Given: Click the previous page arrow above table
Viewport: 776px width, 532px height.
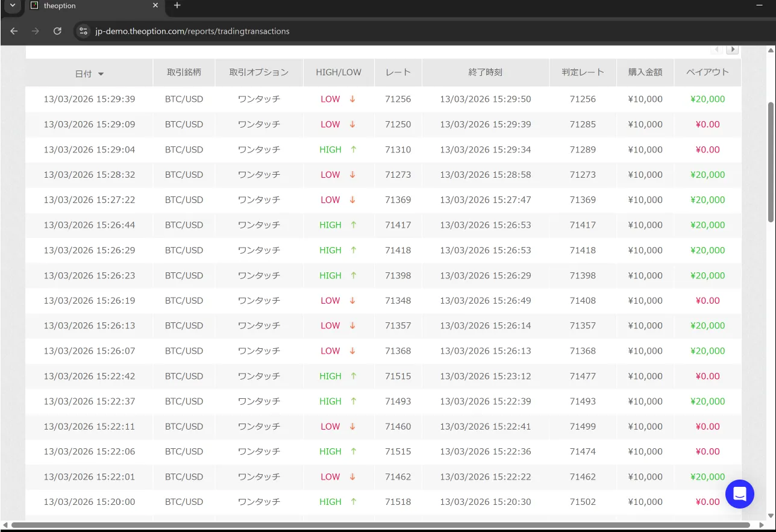Looking at the screenshot, I should (717, 49).
